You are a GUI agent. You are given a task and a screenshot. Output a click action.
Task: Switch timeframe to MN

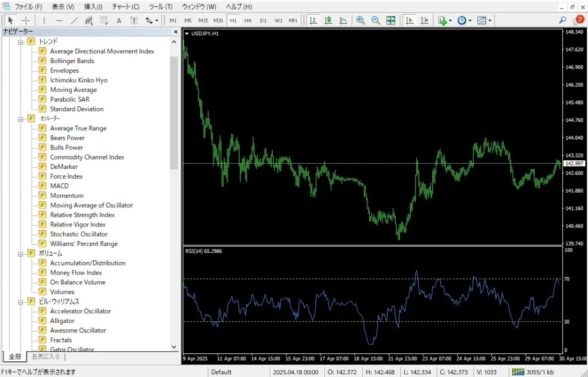(x=293, y=21)
